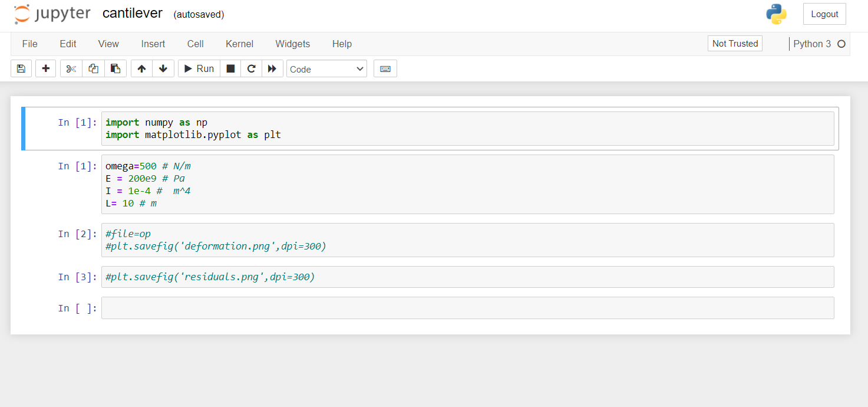The height and width of the screenshot is (407, 868).
Task: Click the Not Trusted button
Action: [735, 44]
